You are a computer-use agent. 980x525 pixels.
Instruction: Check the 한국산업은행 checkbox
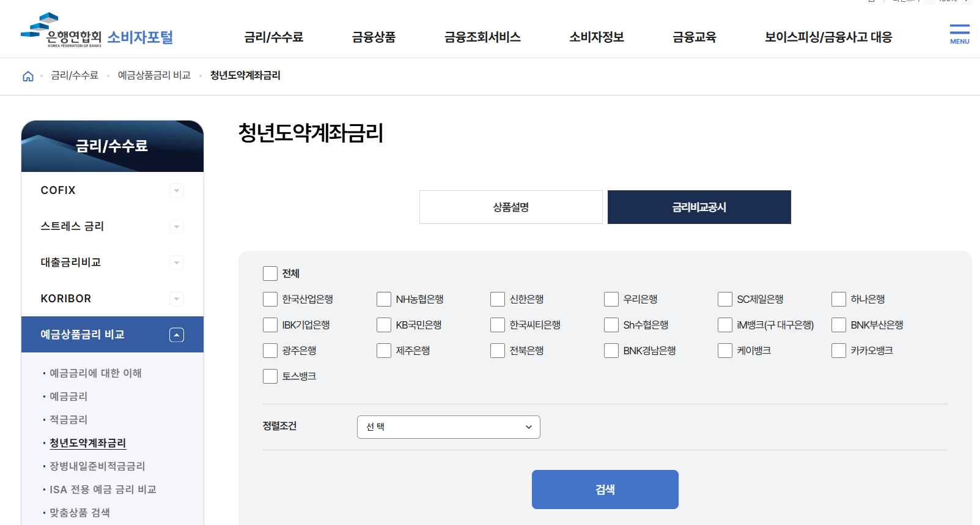pyautogui.click(x=270, y=299)
